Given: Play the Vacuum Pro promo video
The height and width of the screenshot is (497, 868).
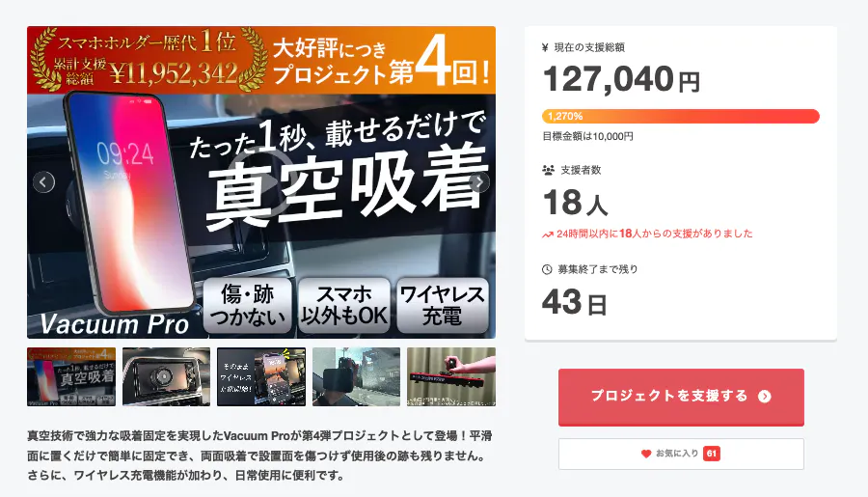Looking at the screenshot, I should pyautogui.click(x=261, y=182).
